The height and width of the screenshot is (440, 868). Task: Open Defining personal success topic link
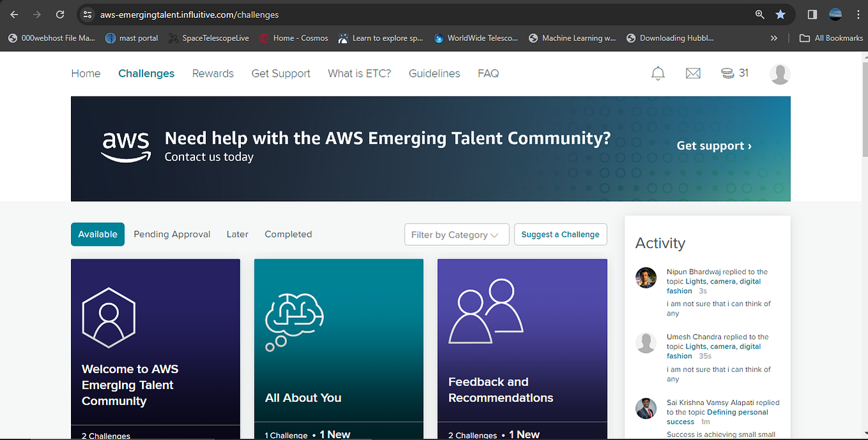pyautogui.click(x=718, y=417)
